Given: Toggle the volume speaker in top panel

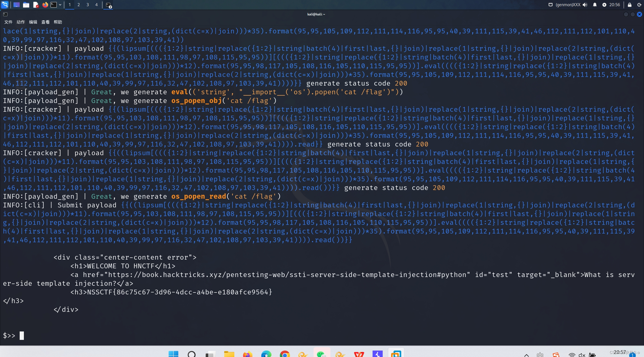Looking at the screenshot, I should (585, 4).
